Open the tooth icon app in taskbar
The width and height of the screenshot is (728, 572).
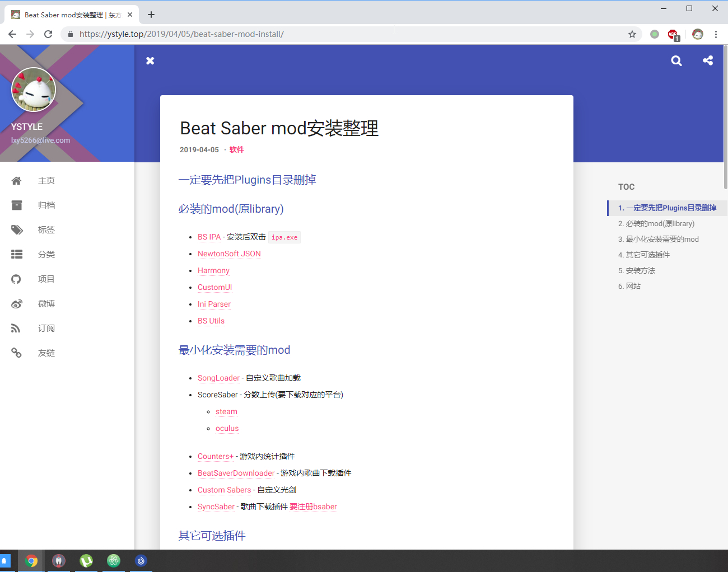59,561
